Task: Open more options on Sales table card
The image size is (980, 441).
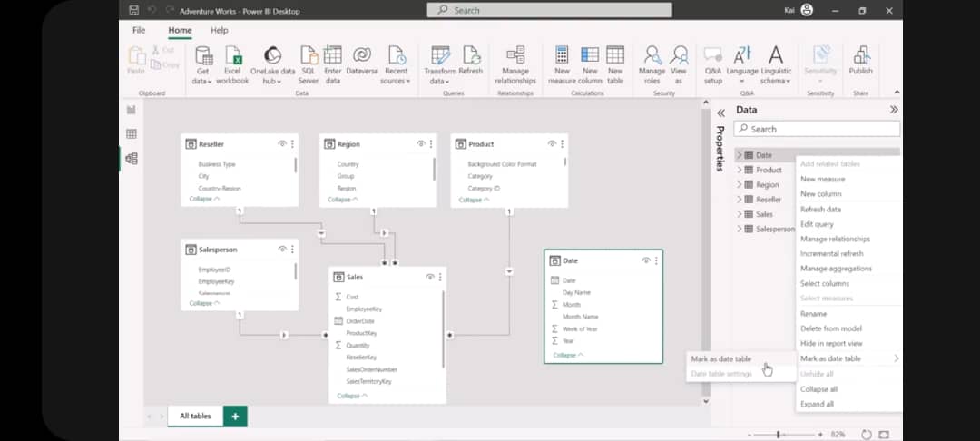Action: pos(440,277)
